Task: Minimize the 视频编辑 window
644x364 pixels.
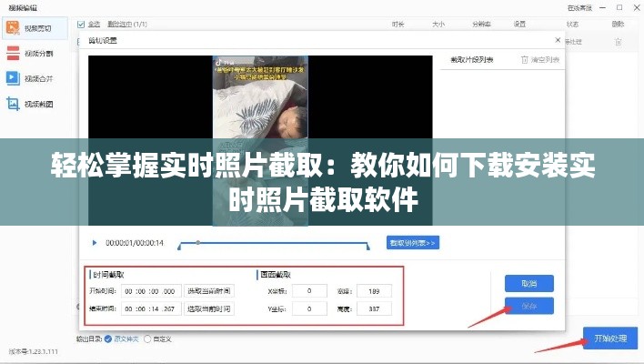Action: 602,8
